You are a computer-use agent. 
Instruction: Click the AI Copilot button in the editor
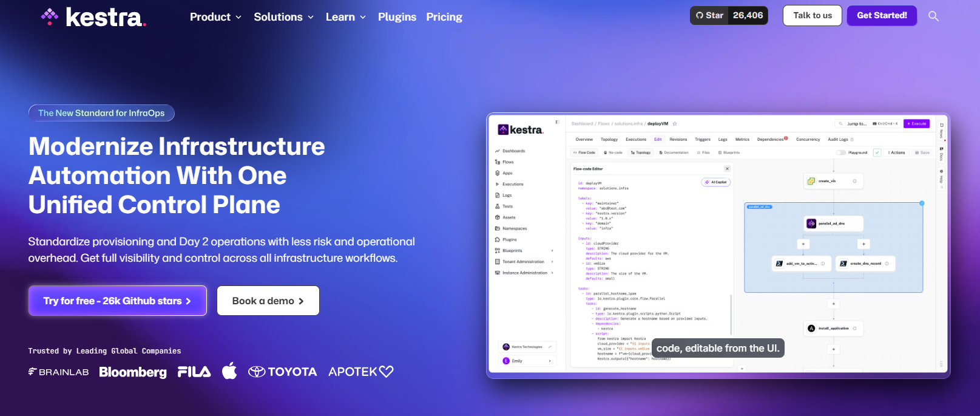click(x=716, y=182)
